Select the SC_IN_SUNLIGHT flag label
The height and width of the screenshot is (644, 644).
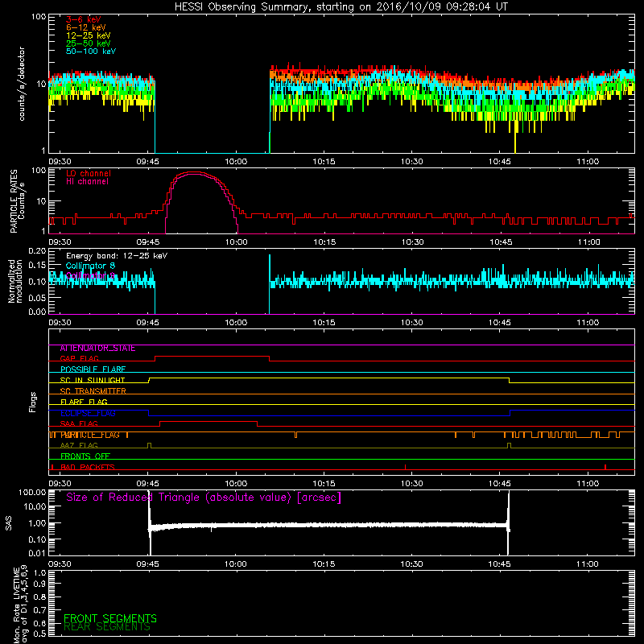coord(93,380)
